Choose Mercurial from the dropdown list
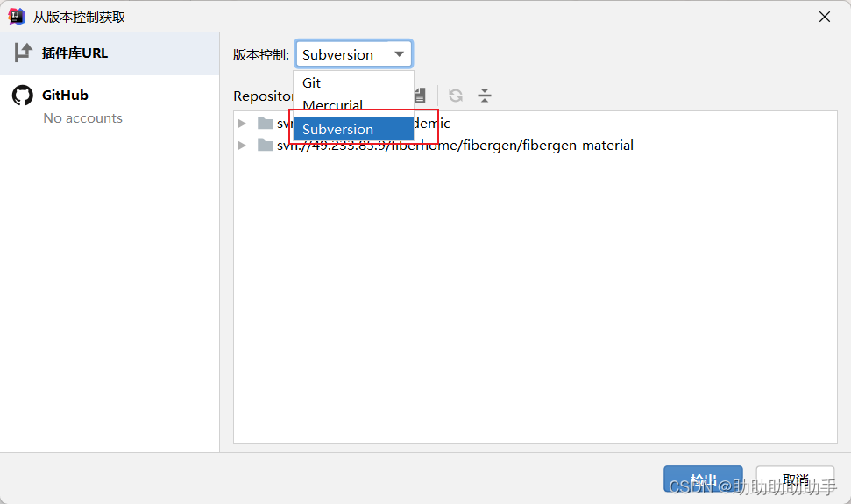This screenshot has height=504, width=851. 353,104
